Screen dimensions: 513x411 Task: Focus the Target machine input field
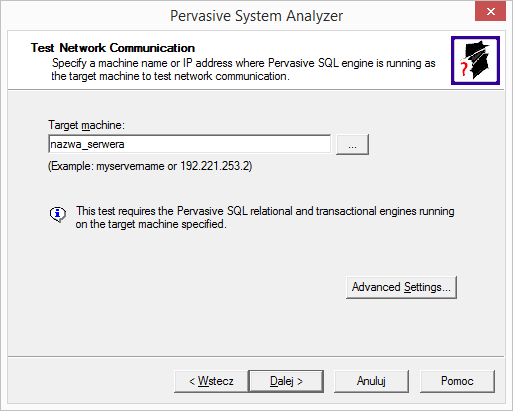[x=190, y=144]
